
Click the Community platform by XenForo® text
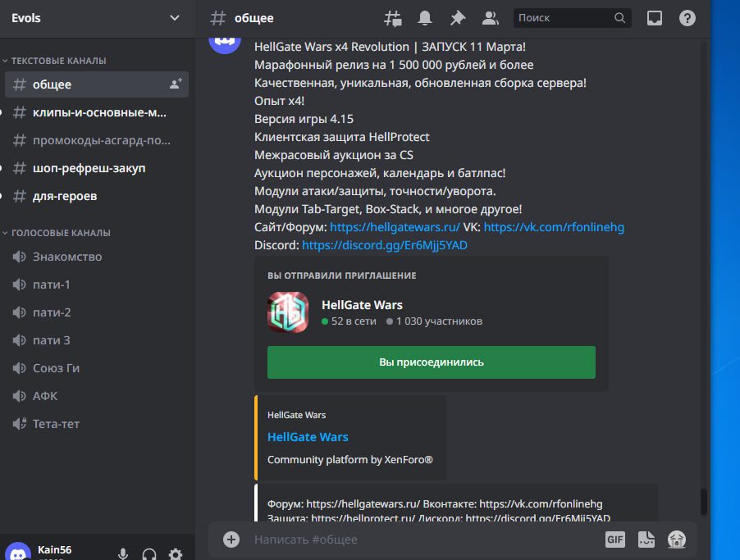(349, 459)
